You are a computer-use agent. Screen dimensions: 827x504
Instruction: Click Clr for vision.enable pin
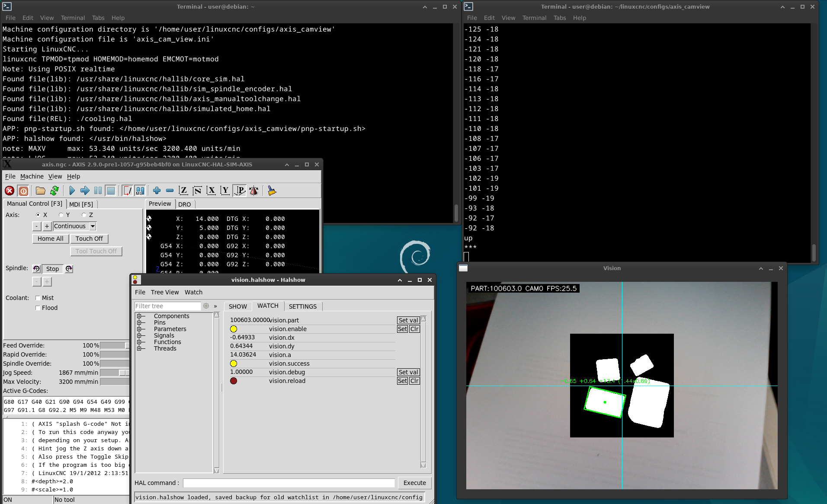click(x=414, y=329)
